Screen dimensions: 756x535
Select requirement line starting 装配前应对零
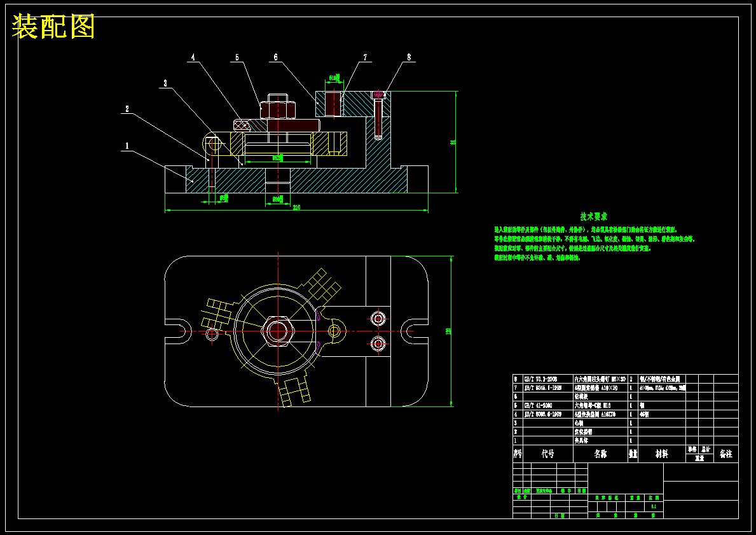[x=573, y=249]
